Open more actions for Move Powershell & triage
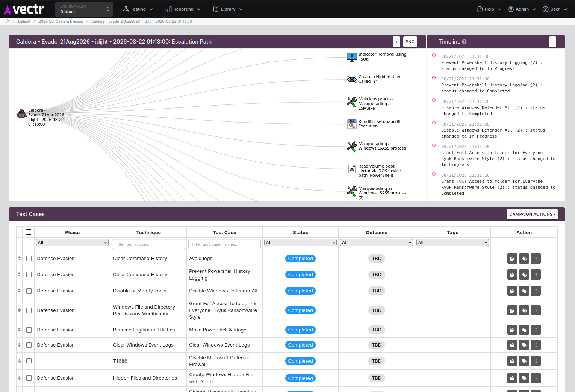The image size is (575, 392). pyautogui.click(x=536, y=330)
